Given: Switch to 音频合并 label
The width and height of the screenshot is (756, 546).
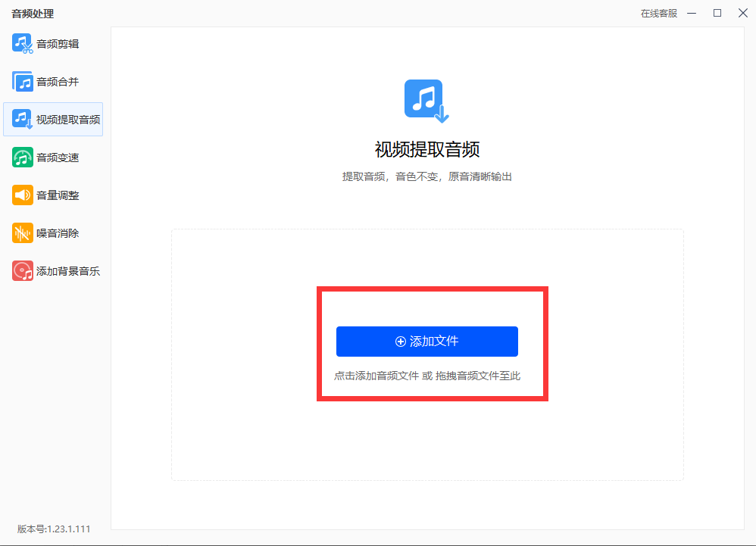Looking at the screenshot, I should coord(58,82).
